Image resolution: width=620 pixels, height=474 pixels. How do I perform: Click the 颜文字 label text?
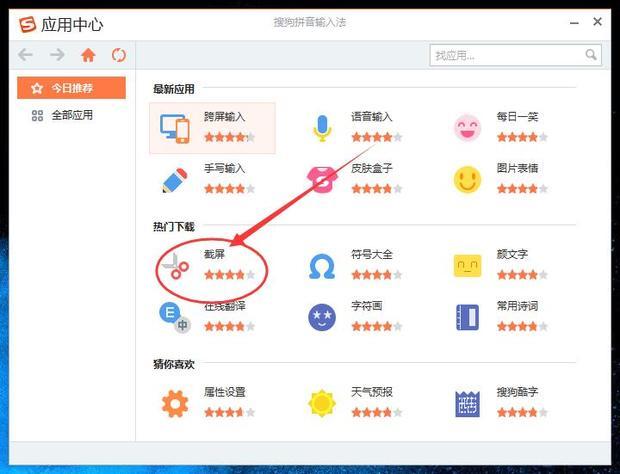click(x=512, y=254)
